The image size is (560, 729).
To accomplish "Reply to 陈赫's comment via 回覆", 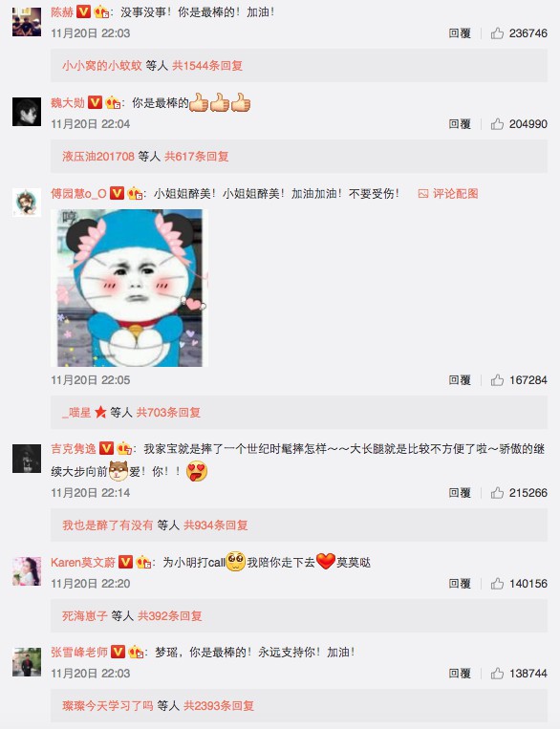I will [x=460, y=33].
